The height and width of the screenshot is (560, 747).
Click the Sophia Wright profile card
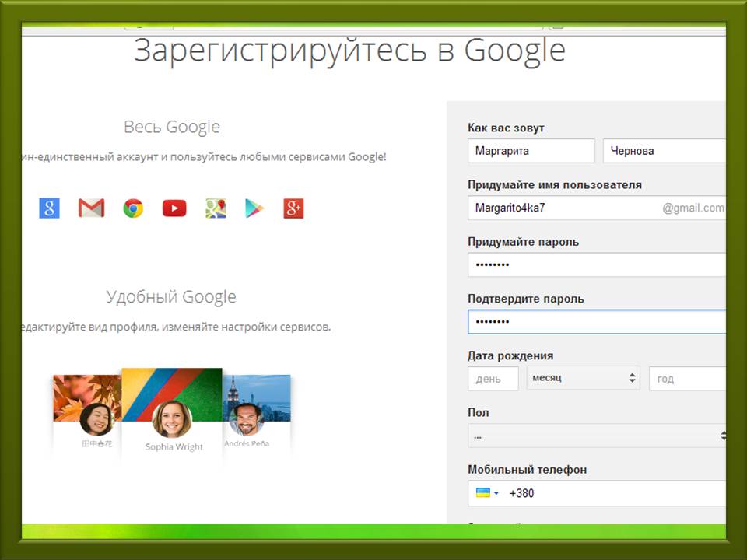point(172,411)
